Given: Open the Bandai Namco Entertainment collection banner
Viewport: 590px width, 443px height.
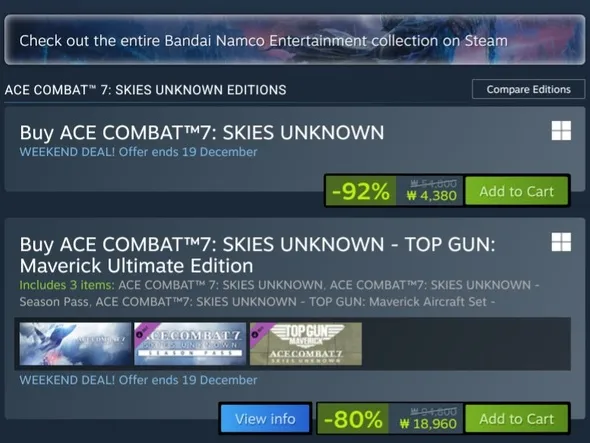Looking at the screenshot, I should (x=295, y=40).
